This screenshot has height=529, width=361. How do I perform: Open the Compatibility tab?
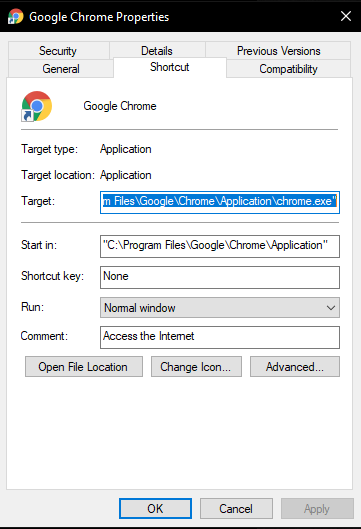pyautogui.click(x=288, y=69)
